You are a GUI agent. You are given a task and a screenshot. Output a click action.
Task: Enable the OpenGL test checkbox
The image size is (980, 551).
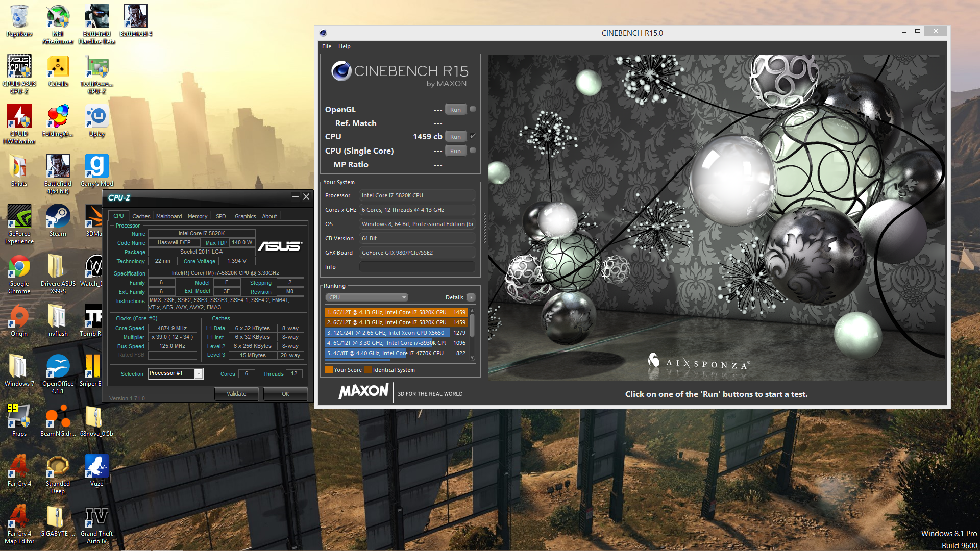click(x=473, y=109)
